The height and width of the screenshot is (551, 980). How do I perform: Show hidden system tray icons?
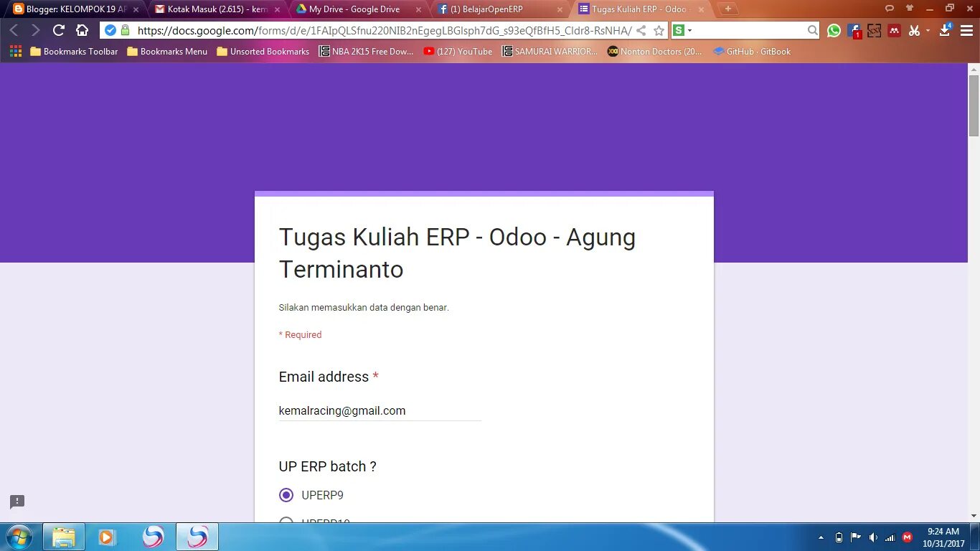821,537
